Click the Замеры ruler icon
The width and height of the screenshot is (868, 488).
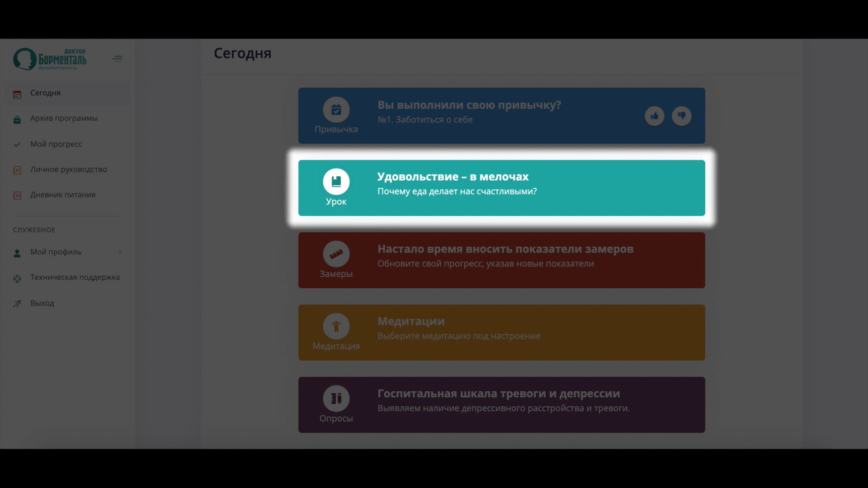tap(336, 254)
